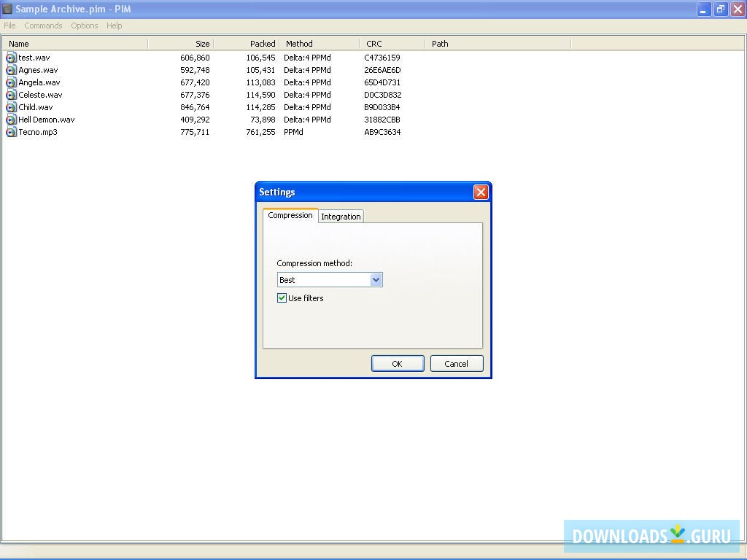The image size is (747, 560).
Task: Click the CRC value AB9C3634
Action: point(382,132)
